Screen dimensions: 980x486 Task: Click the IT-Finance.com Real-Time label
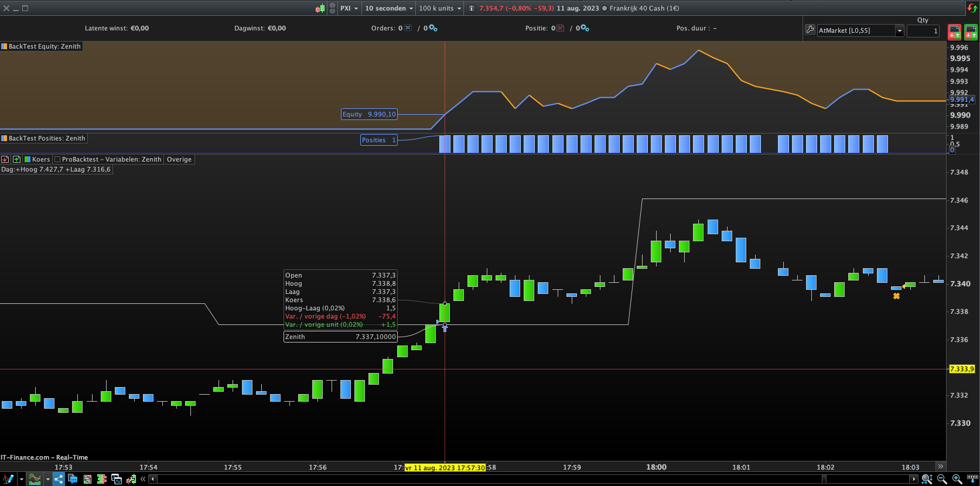(x=45, y=457)
